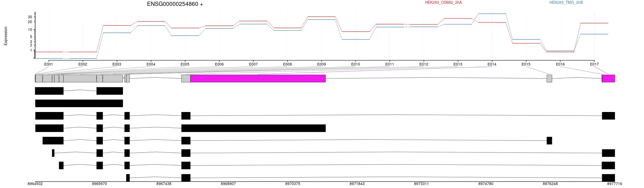Click genomic coordinate 8973311
Image resolution: width=644 pixels, height=188 pixels.
[x=422, y=184]
